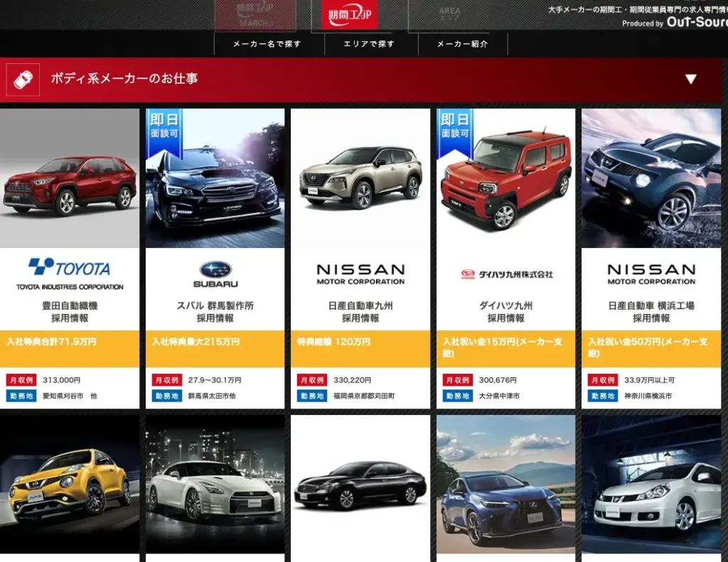Screen dimensions: 728x562
Task: Click 月収例 badge next to 330,220円
Action: (x=312, y=380)
